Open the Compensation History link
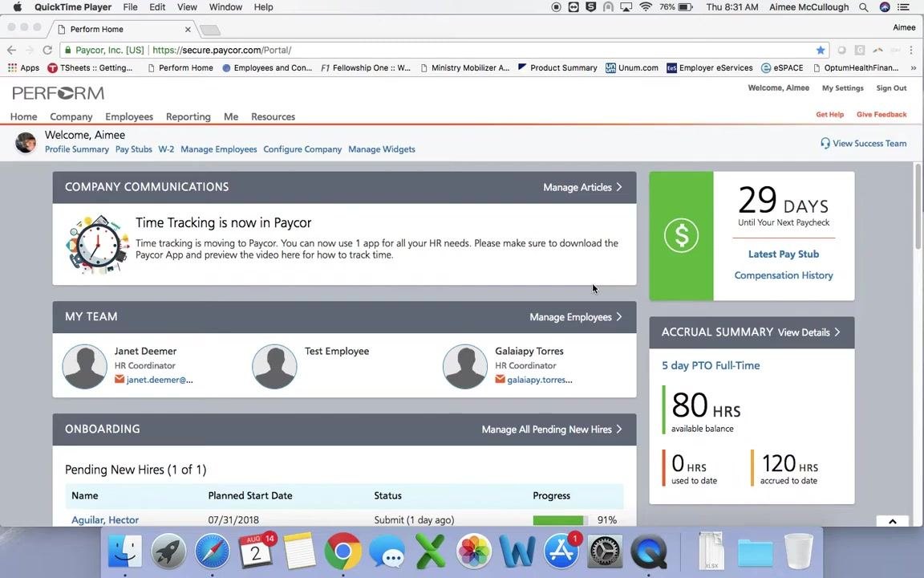The width and height of the screenshot is (924, 578). pos(783,275)
